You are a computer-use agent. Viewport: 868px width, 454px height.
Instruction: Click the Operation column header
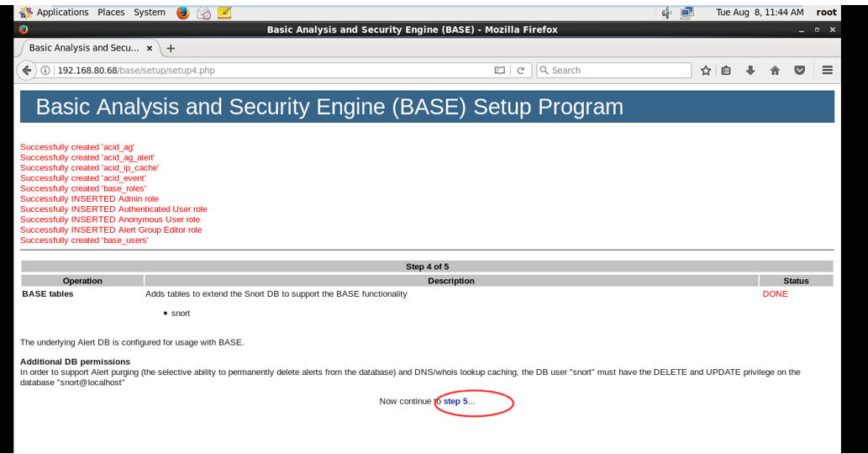[x=82, y=281]
